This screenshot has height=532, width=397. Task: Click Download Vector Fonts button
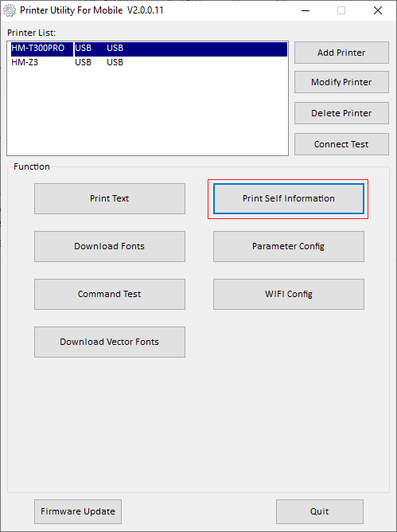110,342
